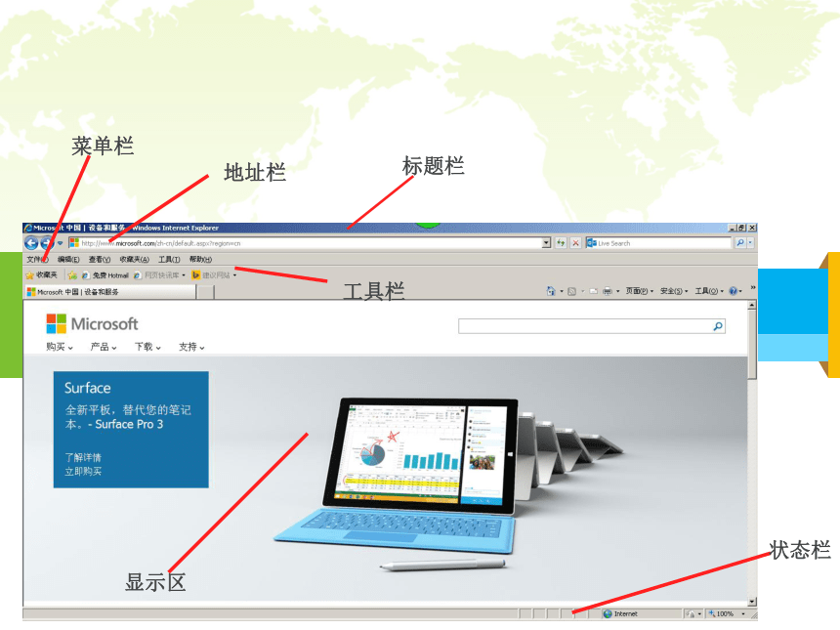Open the 产品 navigation dropdown
Image resolution: width=840 pixels, height=630 pixels.
point(104,347)
